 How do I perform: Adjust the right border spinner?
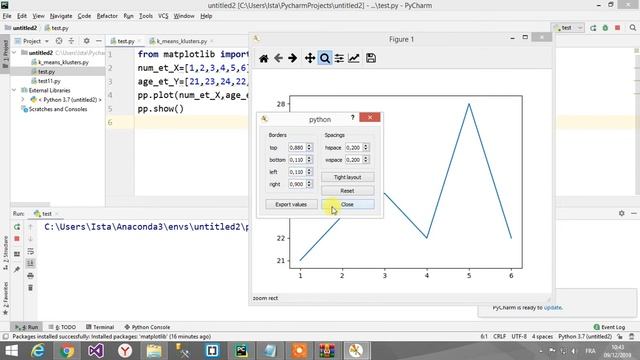pyautogui.click(x=309, y=184)
